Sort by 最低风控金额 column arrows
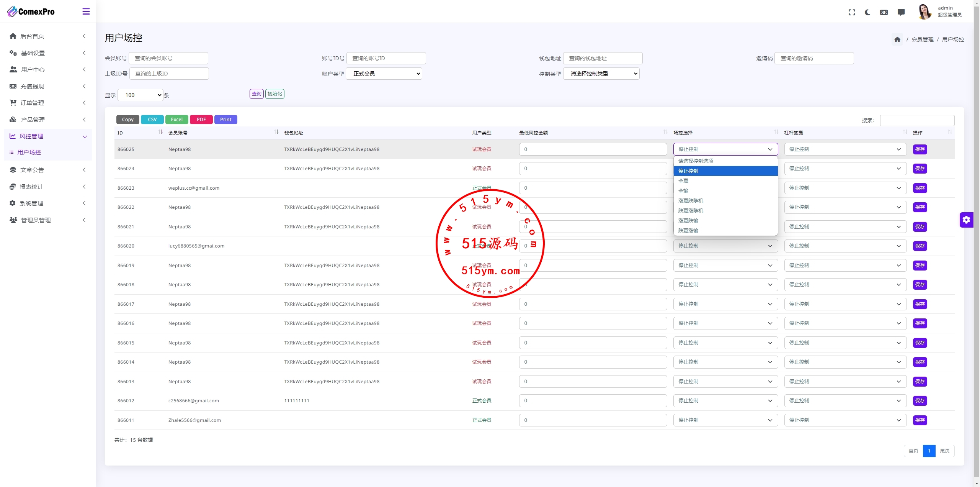The width and height of the screenshot is (980, 487). click(x=665, y=132)
